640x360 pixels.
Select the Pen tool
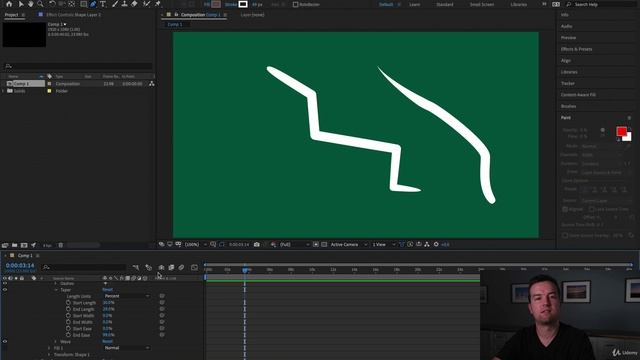(93, 4)
